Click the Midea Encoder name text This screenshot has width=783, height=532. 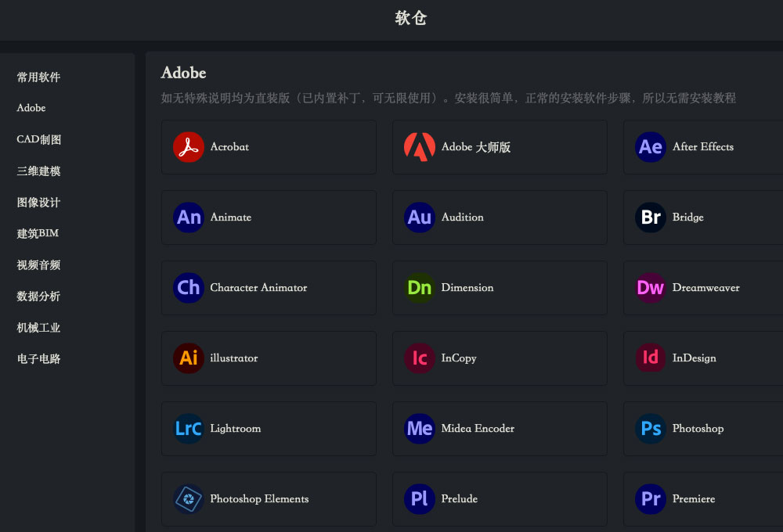pyautogui.click(x=478, y=428)
